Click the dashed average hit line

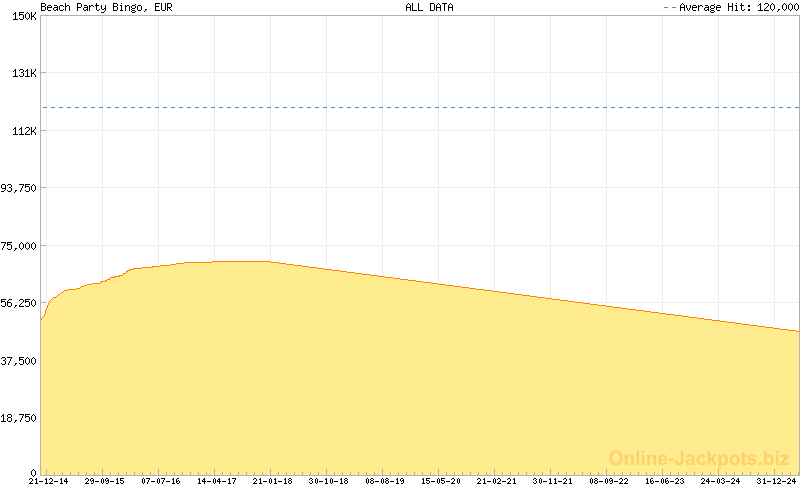(420, 107)
